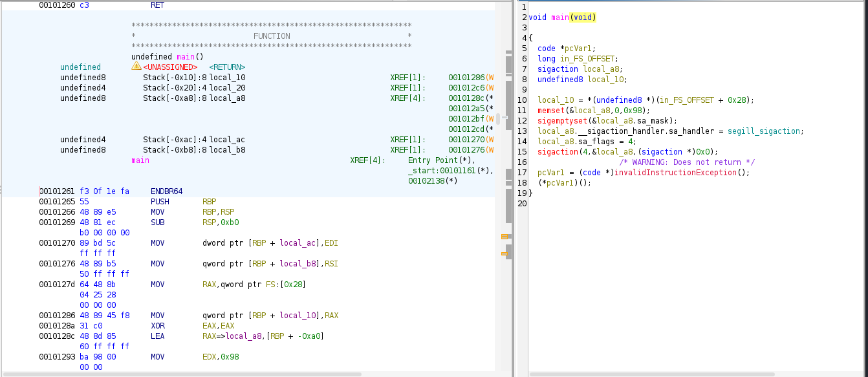Click the main label in listing
This screenshot has width=868, height=377.
pyautogui.click(x=140, y=160)
